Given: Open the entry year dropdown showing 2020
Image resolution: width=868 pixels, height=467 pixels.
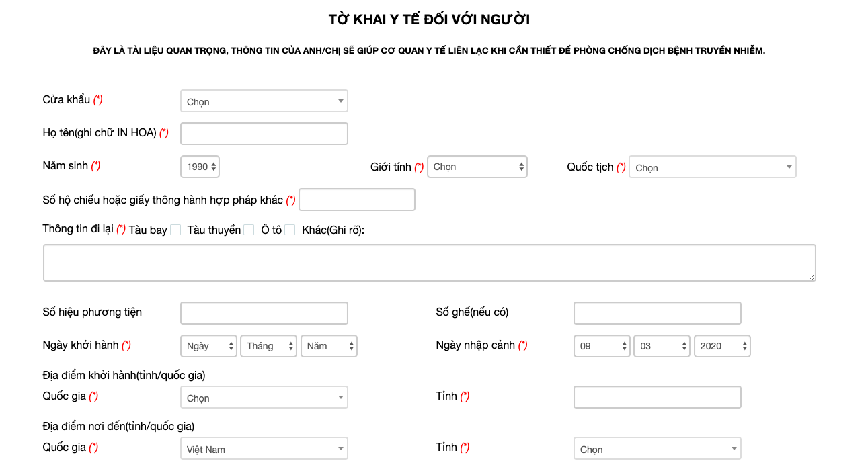Looking at the screenshot, I should tap(722, 345).
